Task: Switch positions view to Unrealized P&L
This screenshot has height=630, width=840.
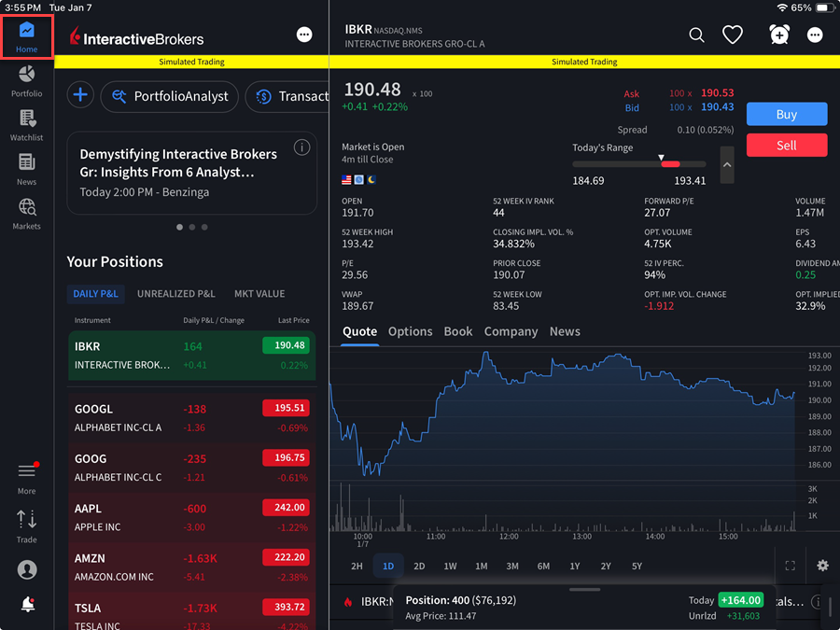Action: (x=175, y=294)
